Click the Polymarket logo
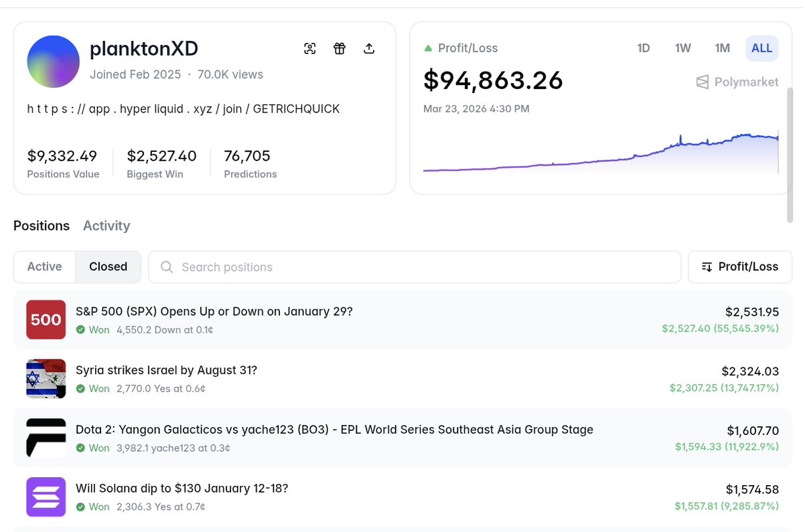803x532 pixels. tap(737, 82)
